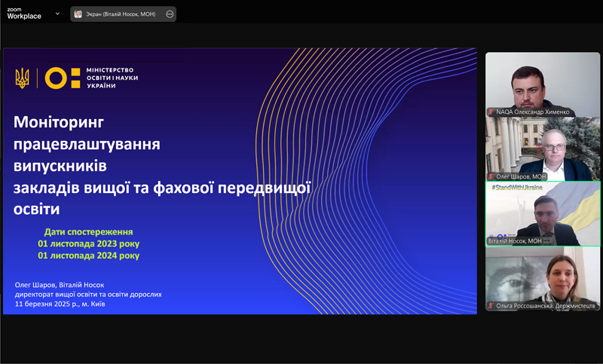The height and width of the screenshot is (364, 603).
Task: Click the slide title 'Моніторинг працевлаштування'
Action: coord(87,133)
